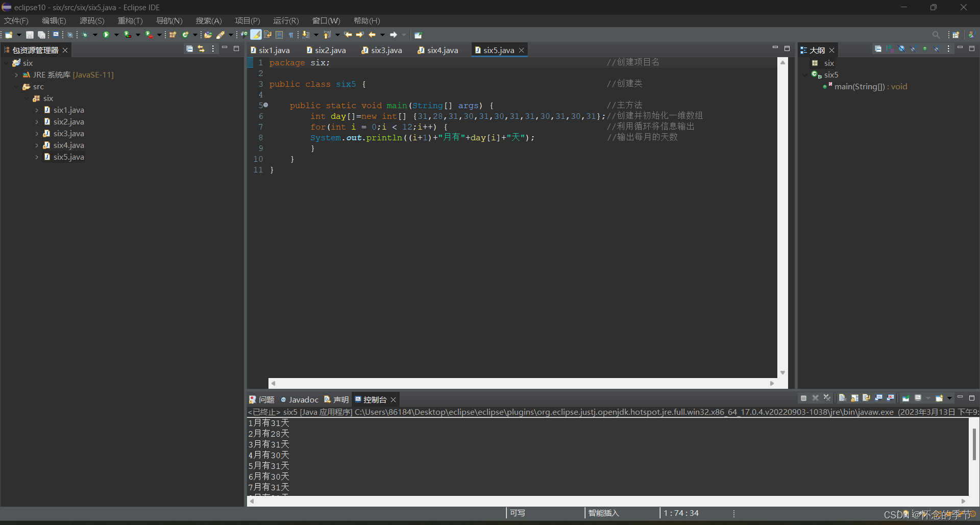Viewport: 980px width, 525px height.
Task: Open the Run dropdown arrow
Action: click(x=116, y=34)
